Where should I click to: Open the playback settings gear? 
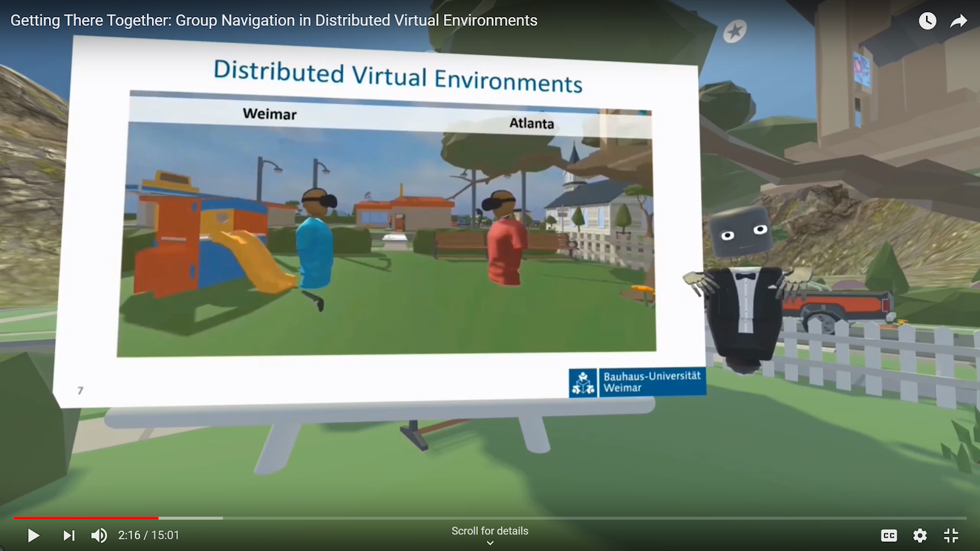[x=919, y=535]
